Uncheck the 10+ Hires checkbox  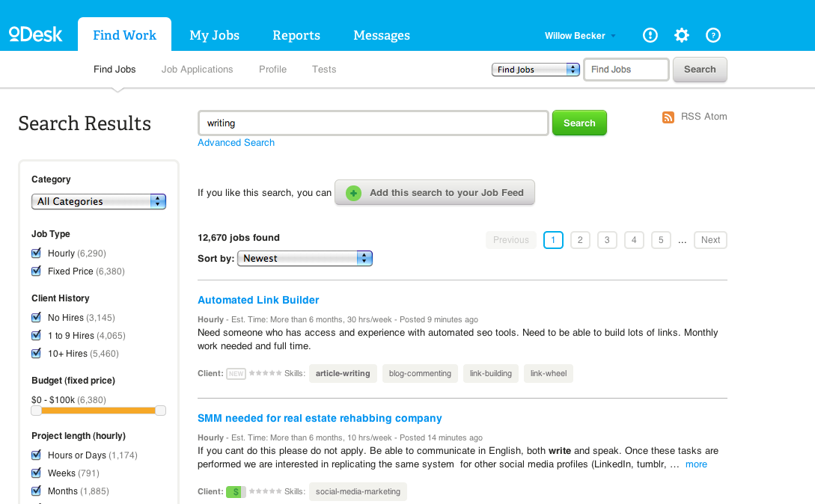coord(37,353)
